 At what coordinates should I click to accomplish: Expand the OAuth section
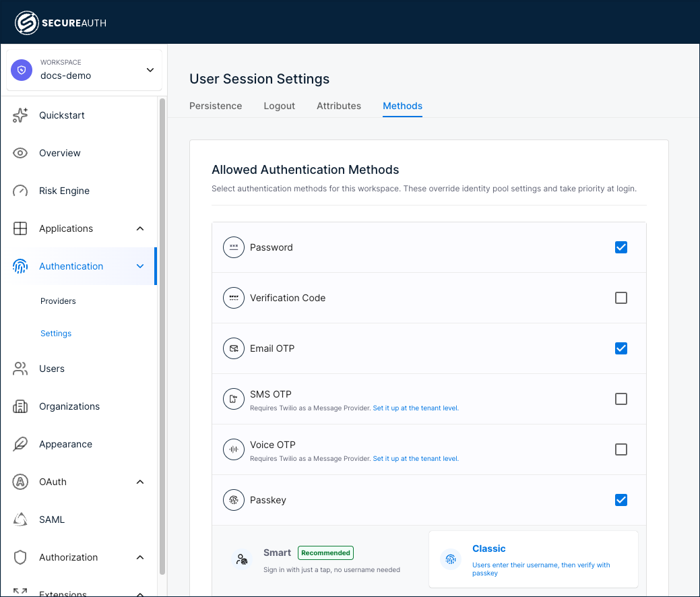140,482
